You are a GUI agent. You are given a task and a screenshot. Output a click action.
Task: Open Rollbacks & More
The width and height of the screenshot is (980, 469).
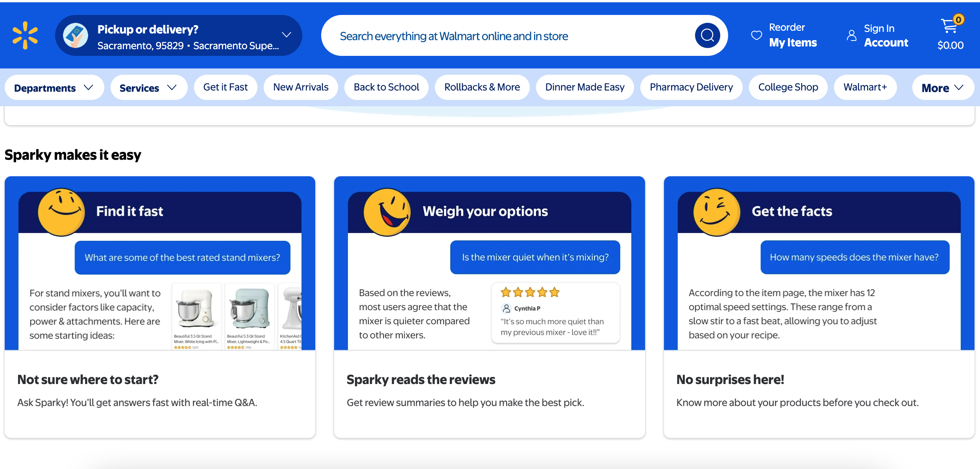point(482,87)
